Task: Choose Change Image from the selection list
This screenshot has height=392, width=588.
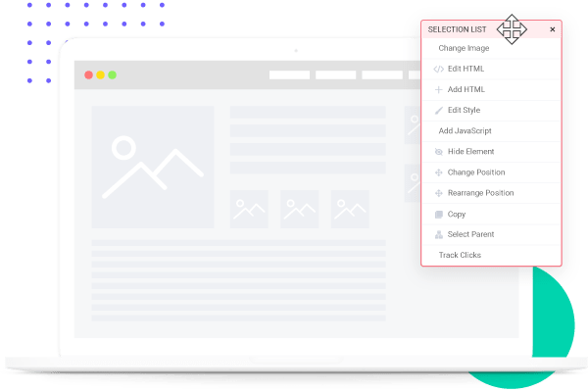Action: pos(491,48)
